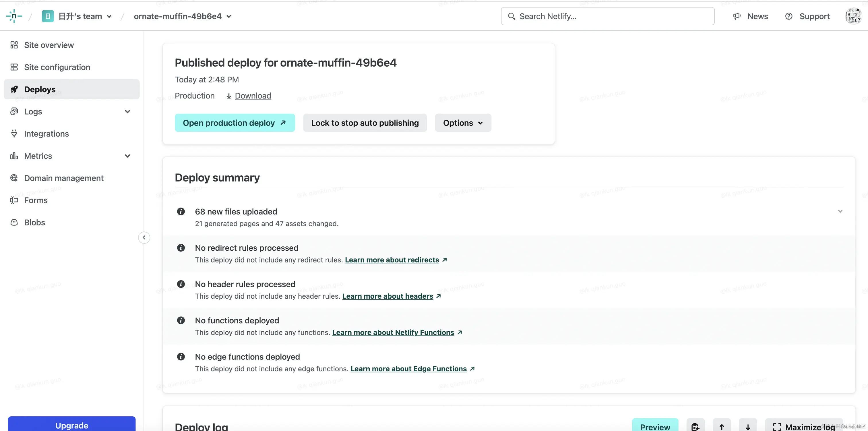This screenshot has width=868, height=431.
Task: Click scroll-to-top arrow in Deploy log
Action: pos(721,426)
